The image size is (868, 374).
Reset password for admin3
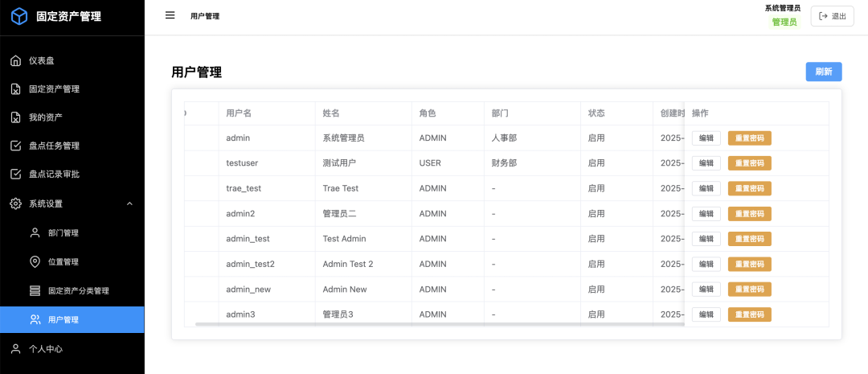[x=750, y=314]
